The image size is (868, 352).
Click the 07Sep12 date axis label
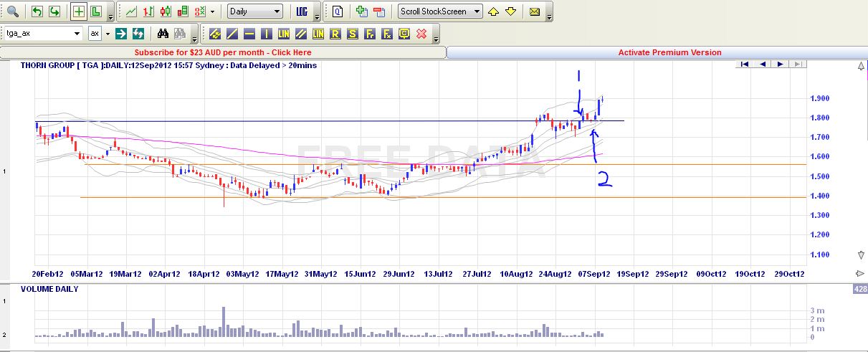coord(596,274)
